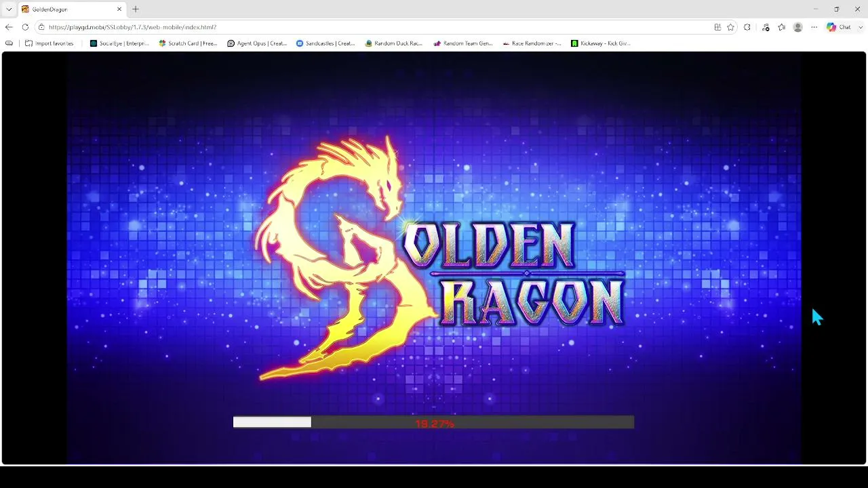Open the Sandcastles bookmark

click(x=325, y=43)
